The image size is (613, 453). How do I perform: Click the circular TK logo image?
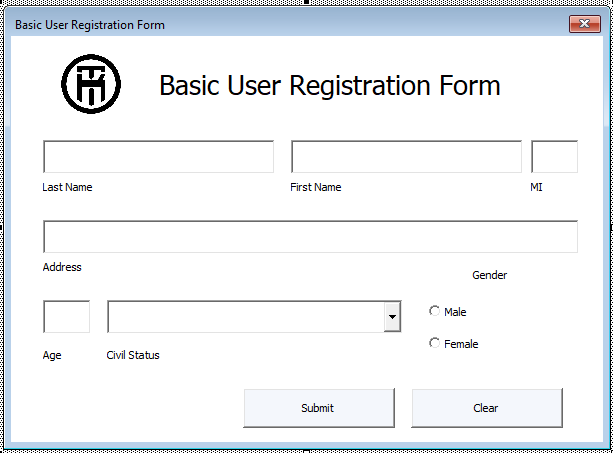(91, 84)
